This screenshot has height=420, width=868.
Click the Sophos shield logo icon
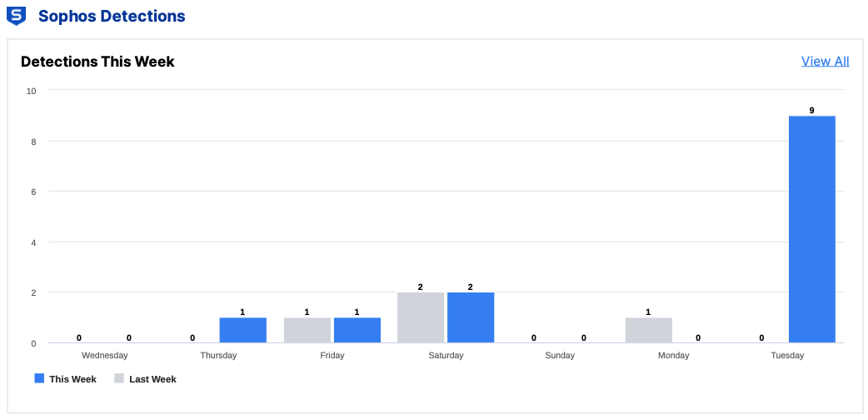pyautogui.click(x=16, y=16)
